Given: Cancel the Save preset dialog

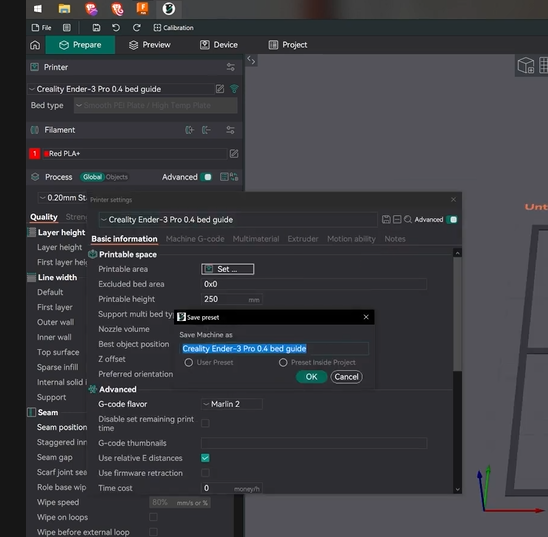Looking at the screenshot, I should 346,377.
